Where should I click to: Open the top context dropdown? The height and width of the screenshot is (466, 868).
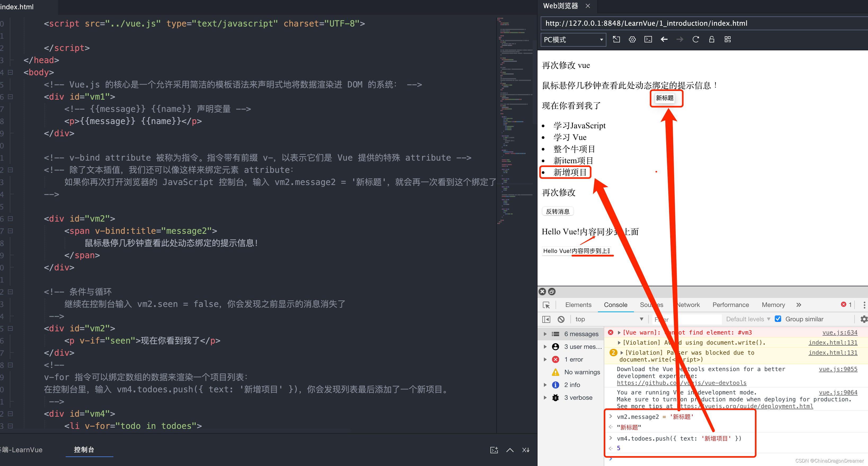click(609, 319)
